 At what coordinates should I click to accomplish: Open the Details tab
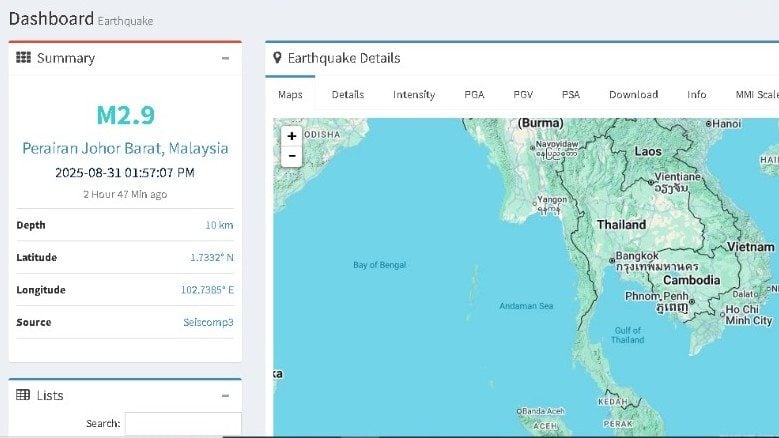(348, 95)
